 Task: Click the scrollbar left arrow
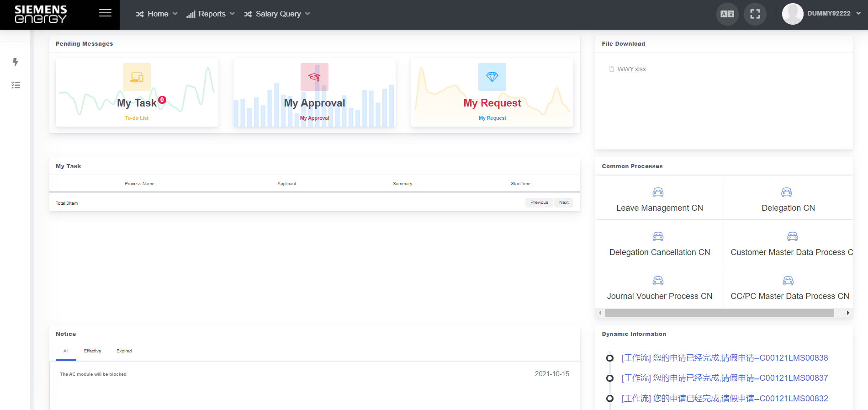(600, 313)
